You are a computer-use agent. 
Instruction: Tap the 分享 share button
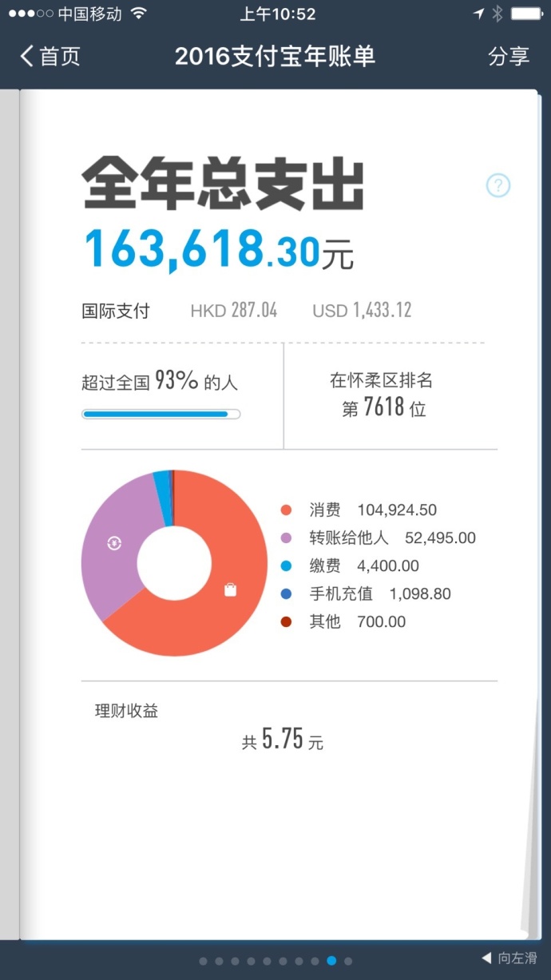tap(509, 56)
